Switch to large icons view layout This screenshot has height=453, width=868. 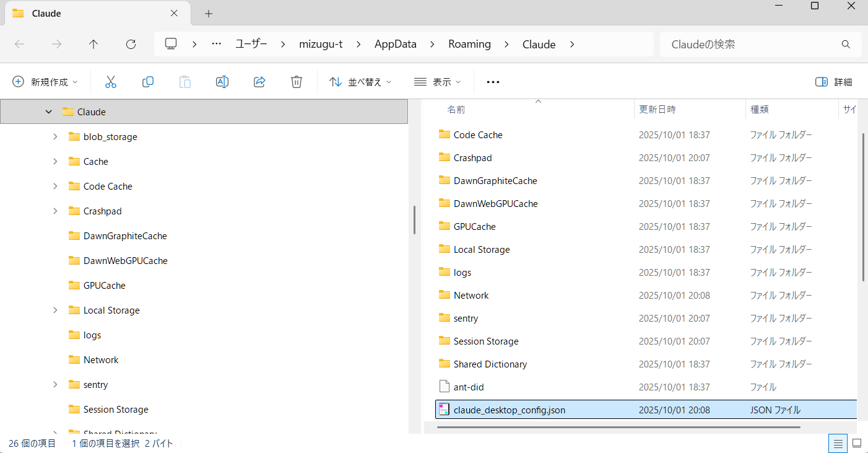coord(857,443)
